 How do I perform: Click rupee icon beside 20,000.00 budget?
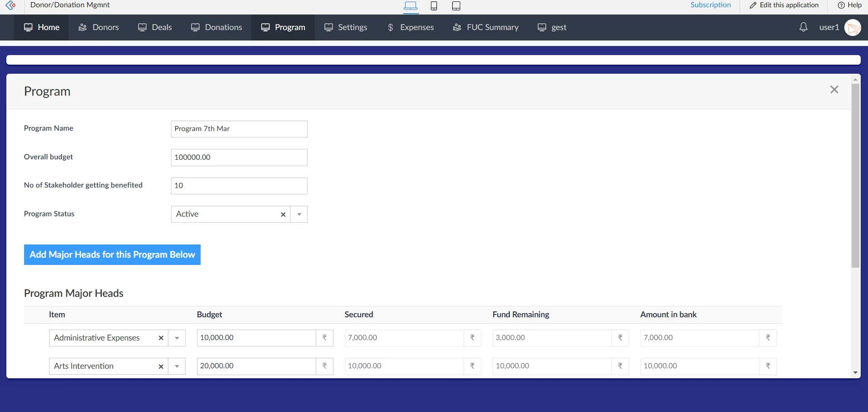click(x=325, y=366)
